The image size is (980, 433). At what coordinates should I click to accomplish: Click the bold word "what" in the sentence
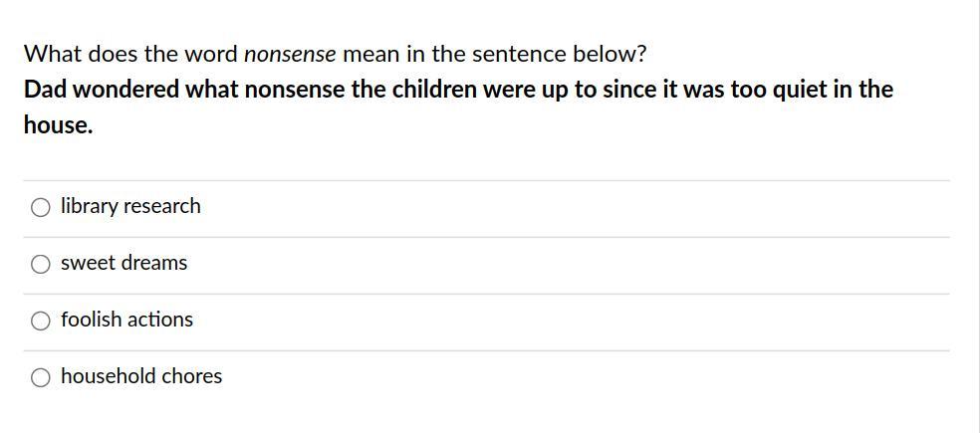[211, 90]
